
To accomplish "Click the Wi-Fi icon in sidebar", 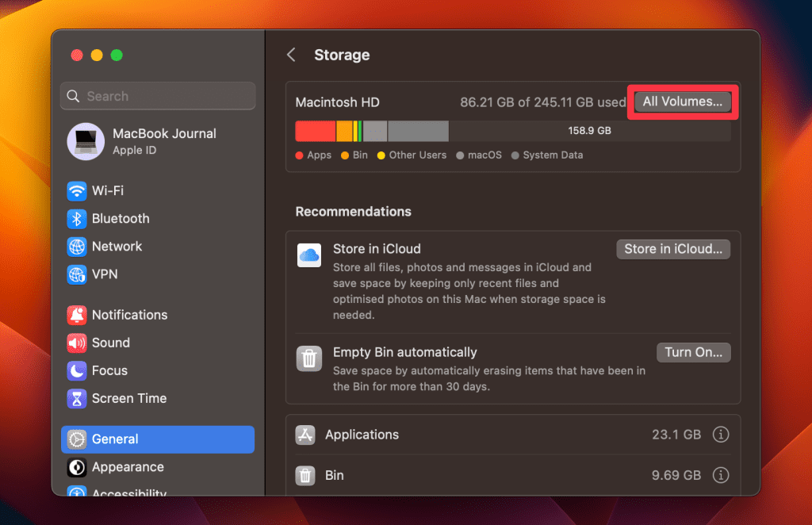I will (x=77, y=191).
